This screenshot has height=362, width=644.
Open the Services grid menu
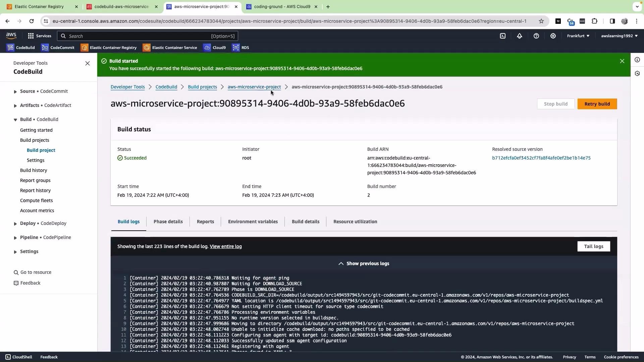[x=40, y=36]
